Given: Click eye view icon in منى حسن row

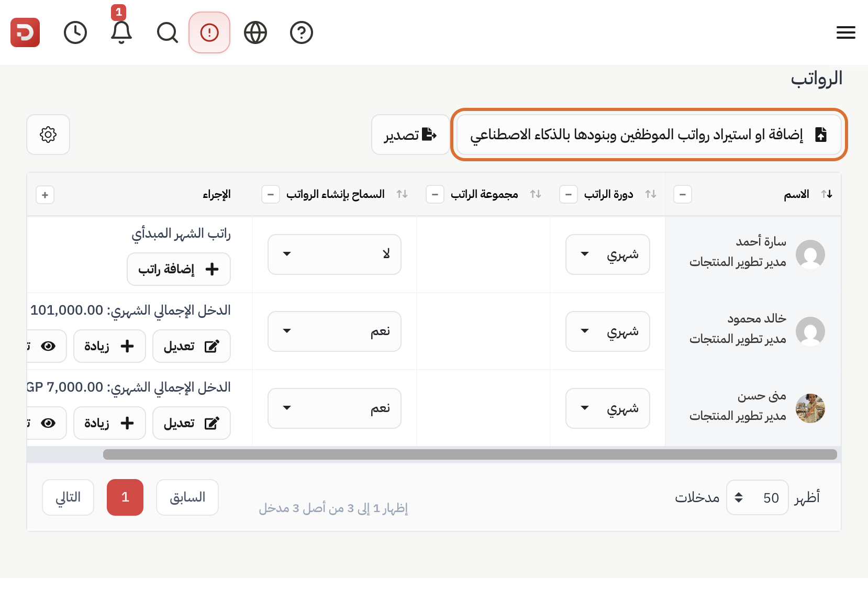Looking at the screenshot, I should [x=48, y=423].
